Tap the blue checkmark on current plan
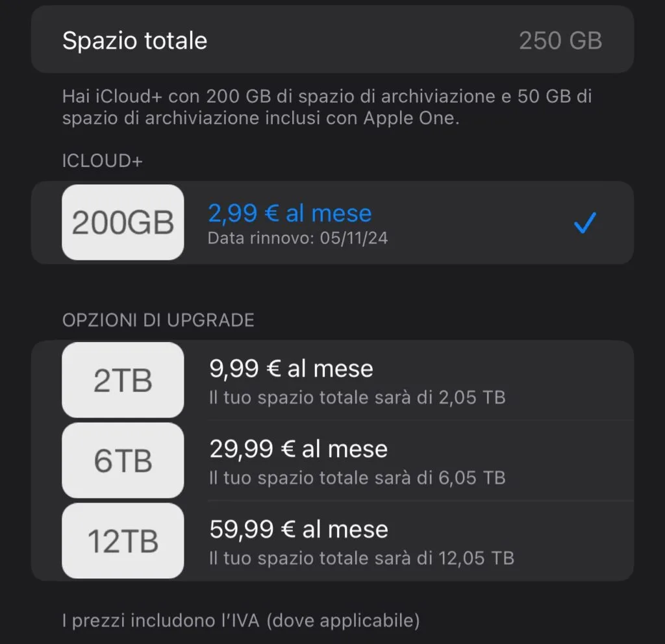The height and width of the screenshot is (644, 665). [x=584, y=223]
